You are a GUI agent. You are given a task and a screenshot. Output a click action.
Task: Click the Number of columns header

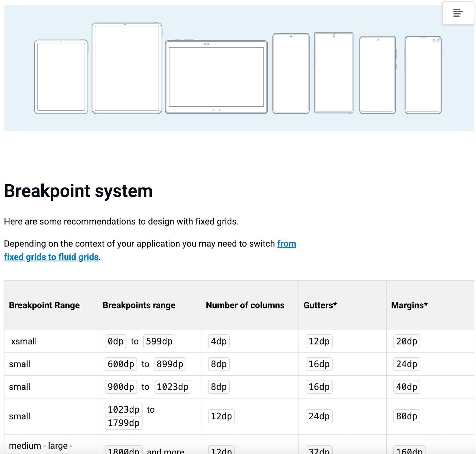click(244, 305)
